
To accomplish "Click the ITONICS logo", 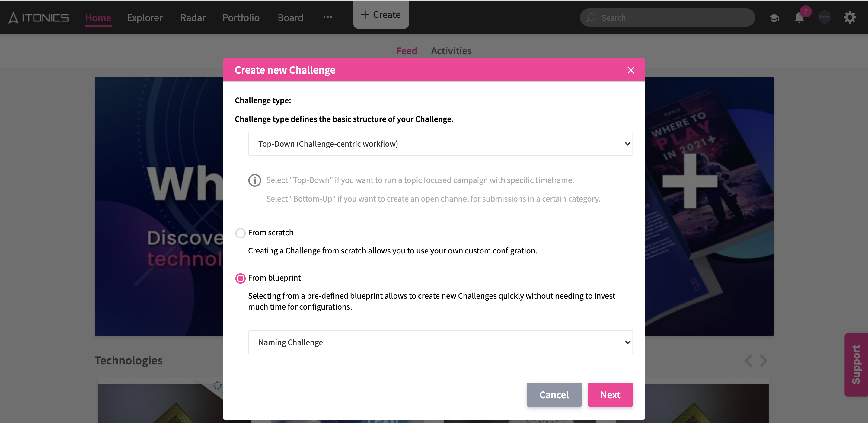I will (x=39, y=17).
